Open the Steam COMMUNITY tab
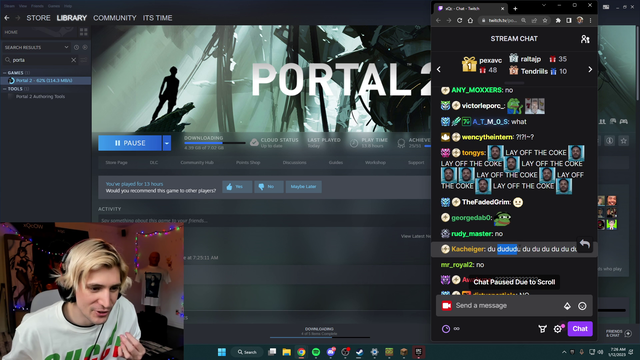 (x=115, y=18)
